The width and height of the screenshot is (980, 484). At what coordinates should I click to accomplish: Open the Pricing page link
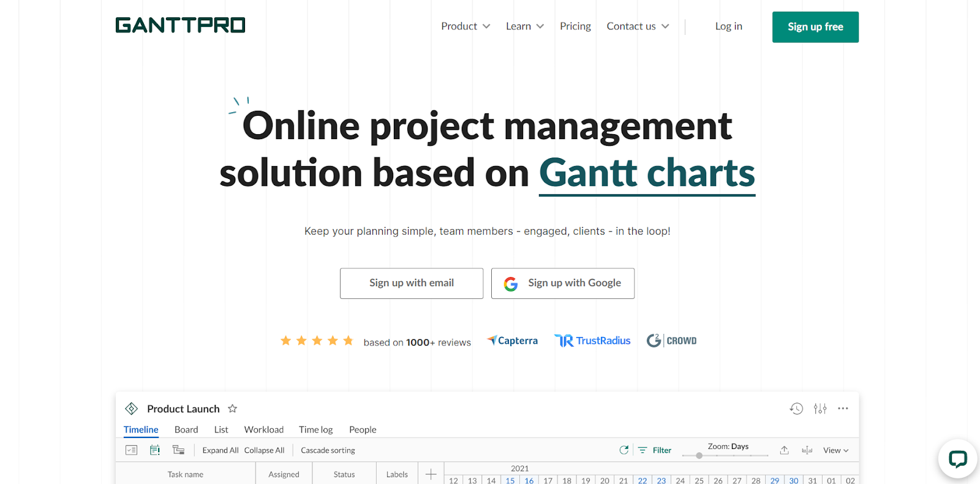pos(575,26)
